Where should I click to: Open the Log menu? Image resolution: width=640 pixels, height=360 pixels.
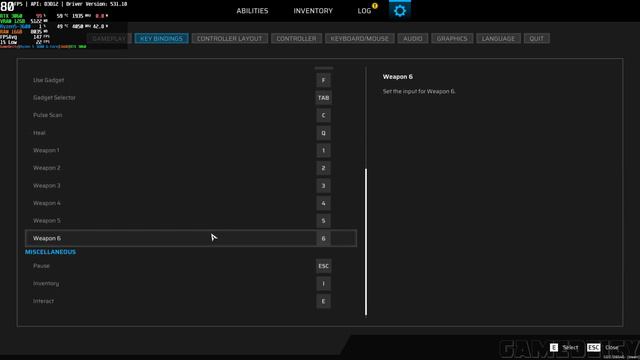coord(364,11)
